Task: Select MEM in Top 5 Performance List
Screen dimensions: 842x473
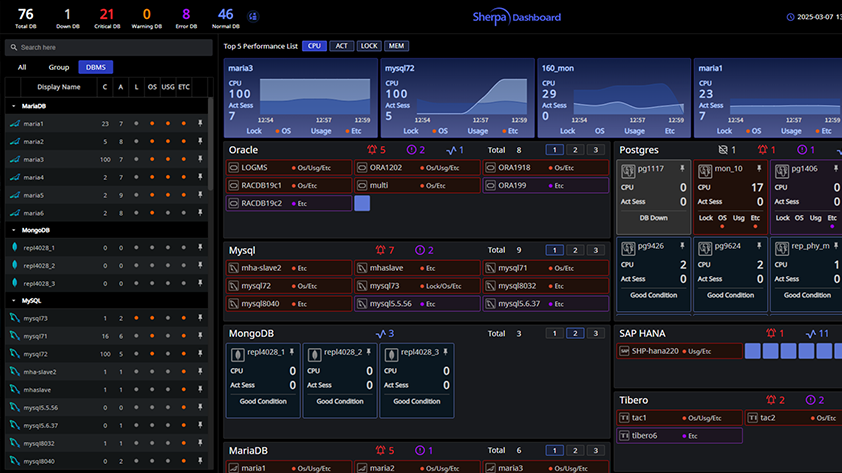Action: click(396, 46)
